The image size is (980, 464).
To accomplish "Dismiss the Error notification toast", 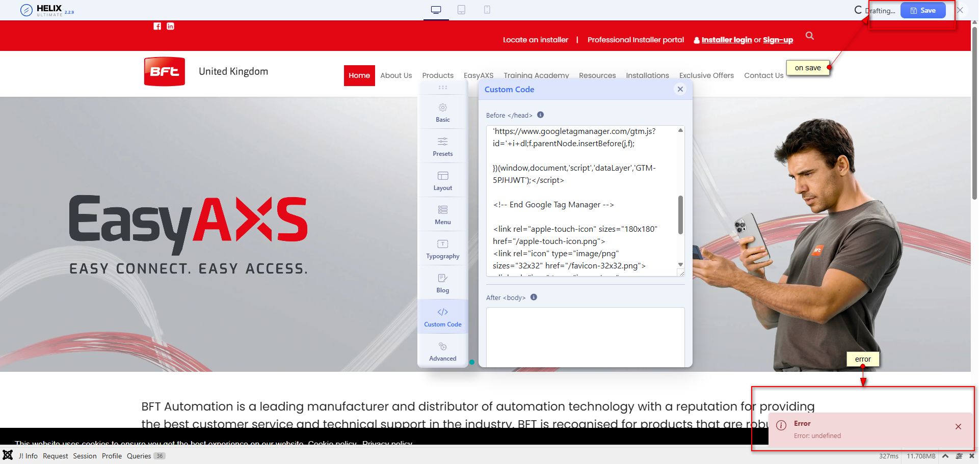I will pyautogui.click(x=958, y=426).
